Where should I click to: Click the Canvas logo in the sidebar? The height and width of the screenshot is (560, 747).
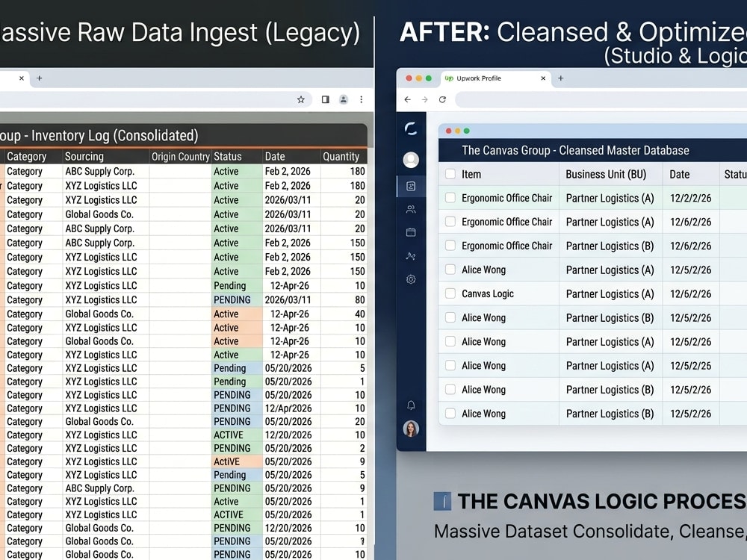(x=411, y=128)
